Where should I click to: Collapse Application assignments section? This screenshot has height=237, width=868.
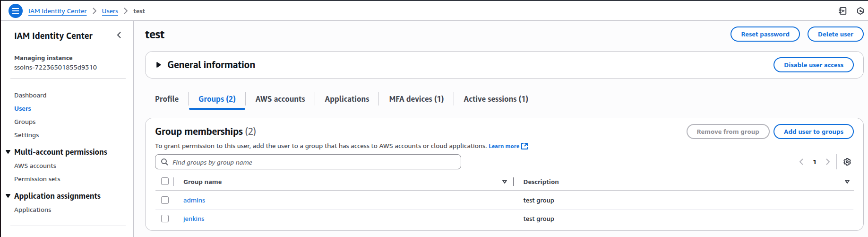click(8, 196)
